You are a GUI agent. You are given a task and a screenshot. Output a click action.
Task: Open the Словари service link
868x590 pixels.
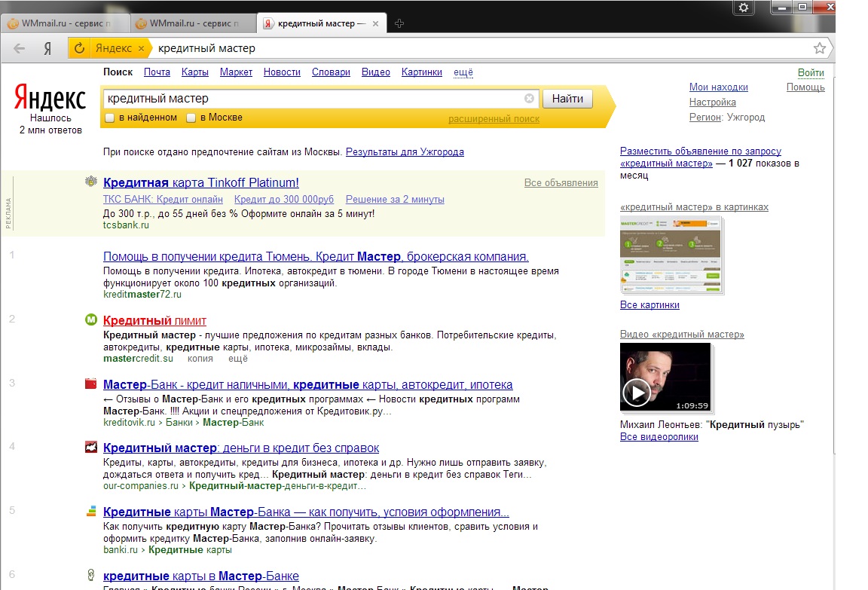[x=331, y=72]
